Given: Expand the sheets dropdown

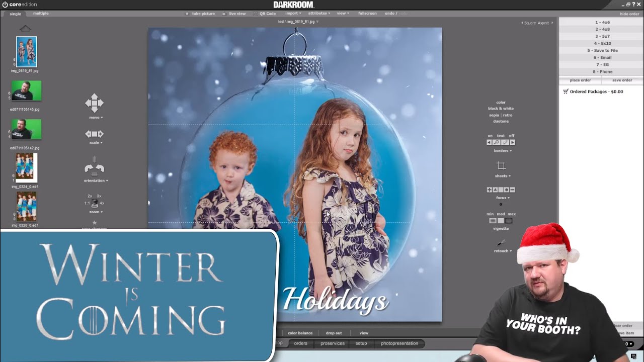Looking at the screenshot, I should 503,176.
